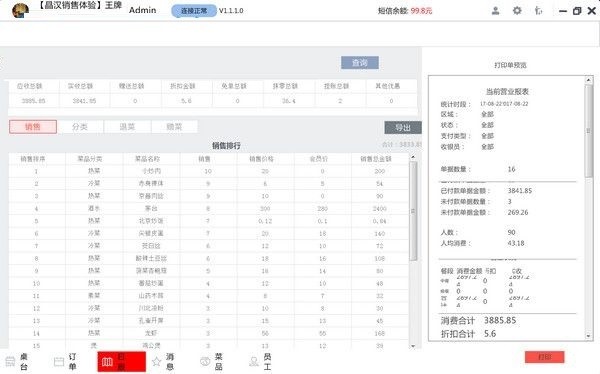
Task: Click the 小炒肉 dish name in row 1
Action: click(x=151, y=171)
